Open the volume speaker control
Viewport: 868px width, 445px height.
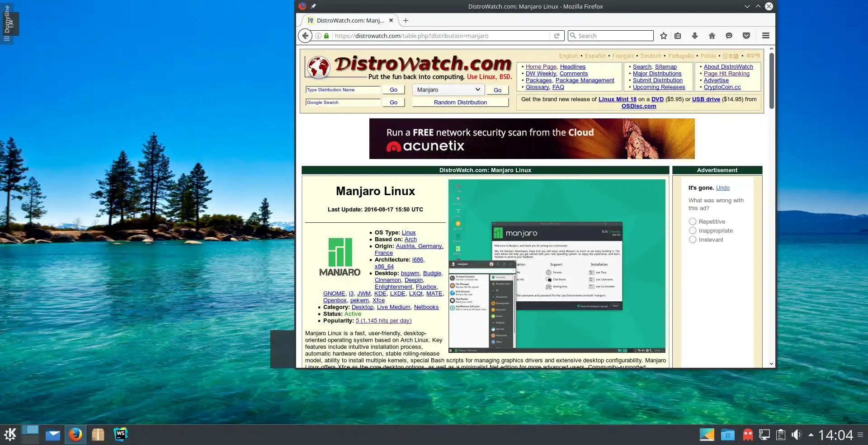pyautogui.click(x=797, y=435)
